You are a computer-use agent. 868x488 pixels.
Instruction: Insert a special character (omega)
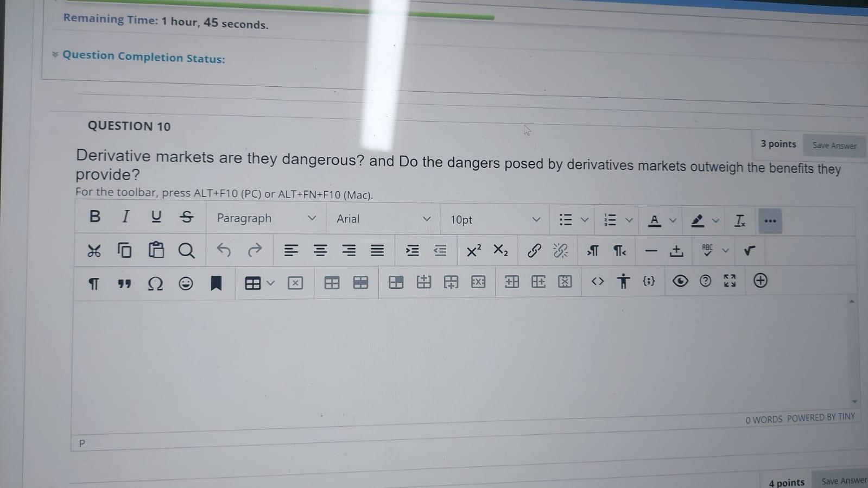click(x=155, y=283)
